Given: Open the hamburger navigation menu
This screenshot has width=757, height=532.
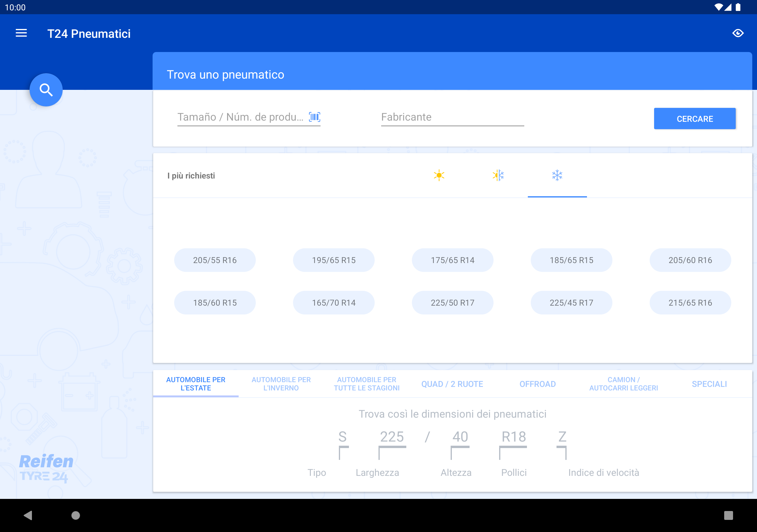Looking at the screenshot, I should tap(21, 33).
